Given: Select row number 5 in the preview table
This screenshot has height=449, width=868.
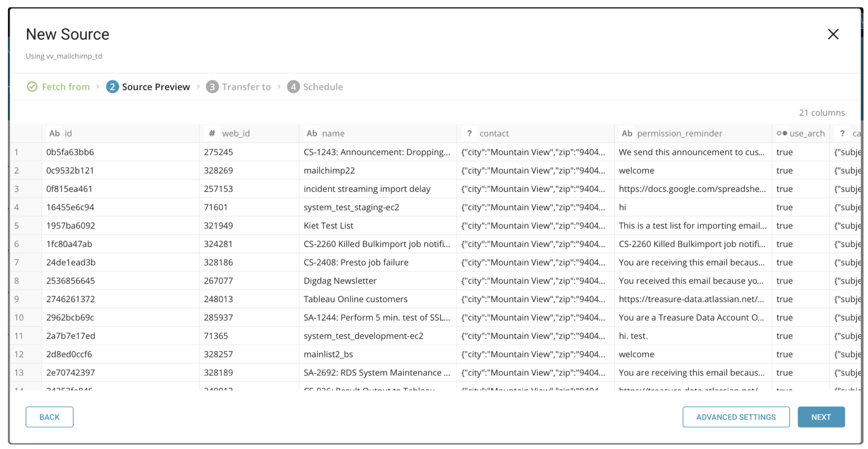Looking at the screenshot, I should (17, 226).
